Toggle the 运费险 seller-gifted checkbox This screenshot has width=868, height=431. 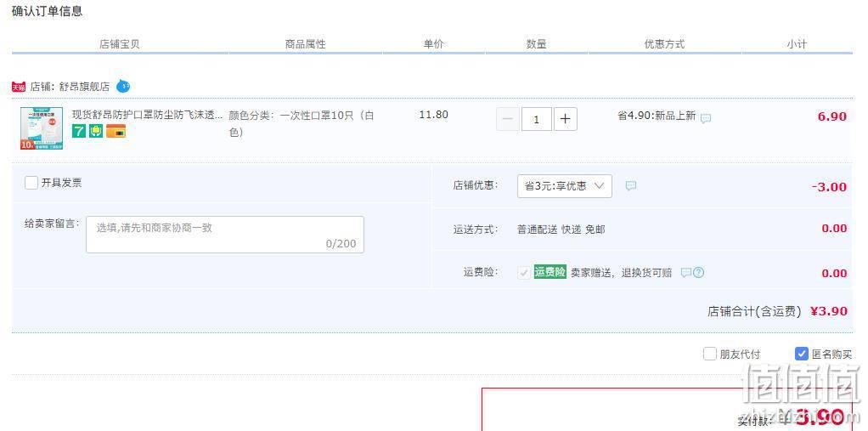[524, 273]
